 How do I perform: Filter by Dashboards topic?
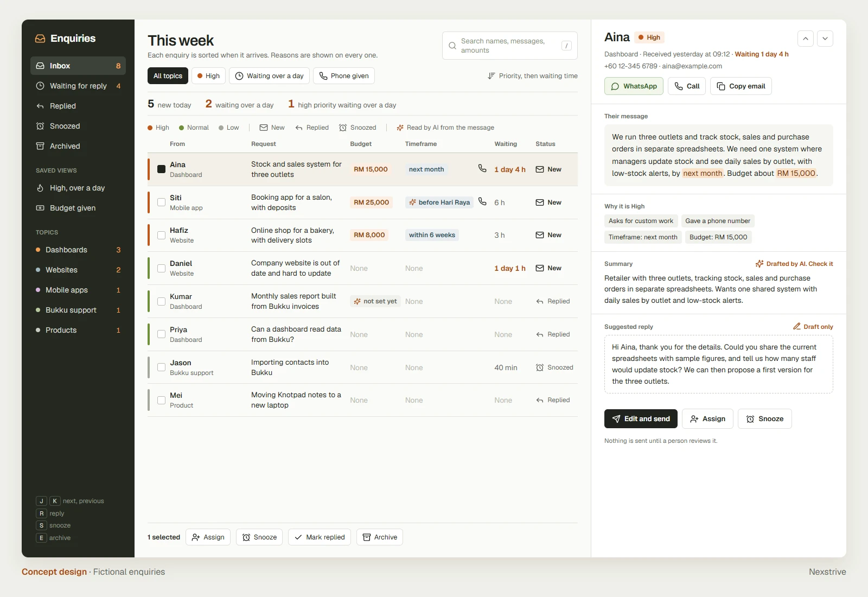pyautogui.click(x=78, y=250)
